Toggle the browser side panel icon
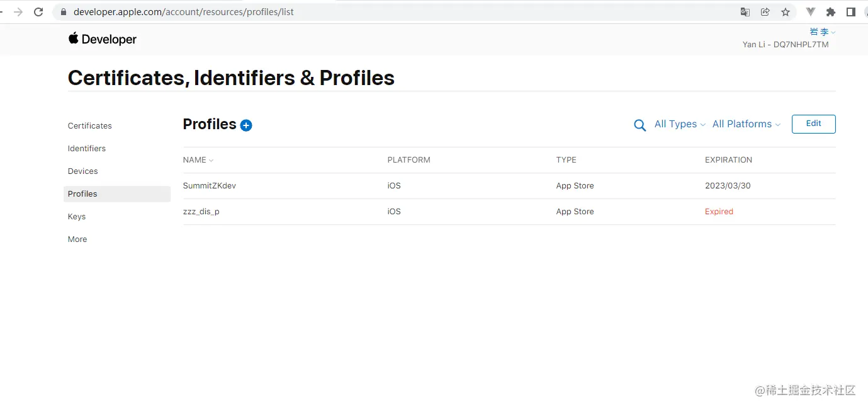868x409 pixels. click(x=850, y=12)
